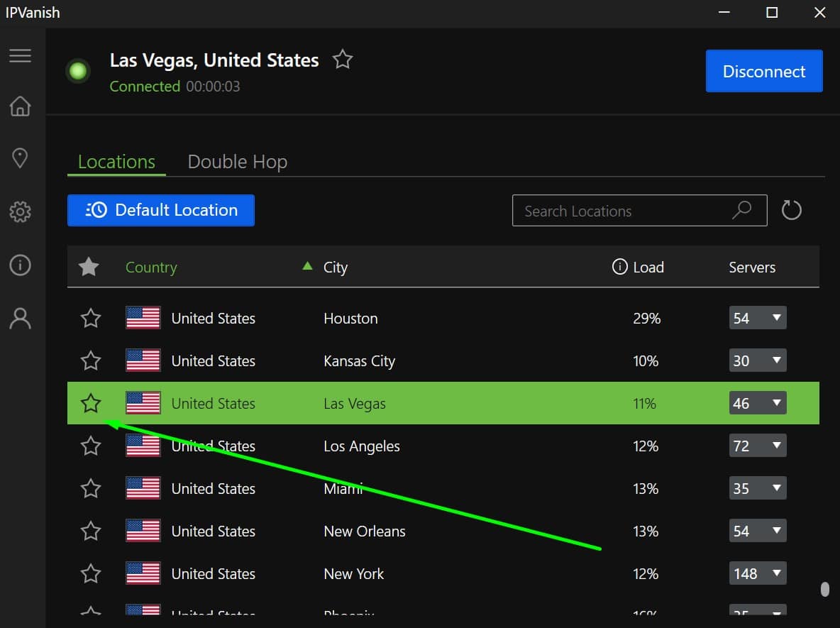Open the hamburger menu in sidebar
The width and height of the screenshot is (840, 628).
[x=20, y=55]
